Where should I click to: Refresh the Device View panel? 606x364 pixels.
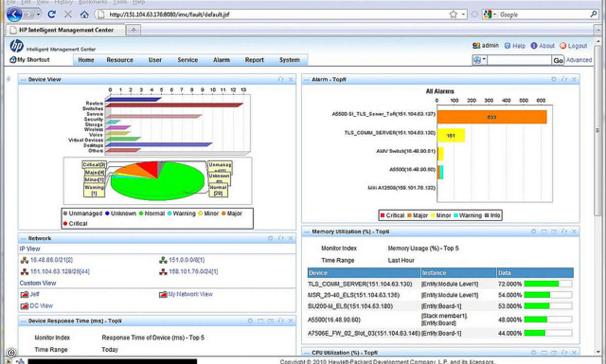click(x=281, y=79)
